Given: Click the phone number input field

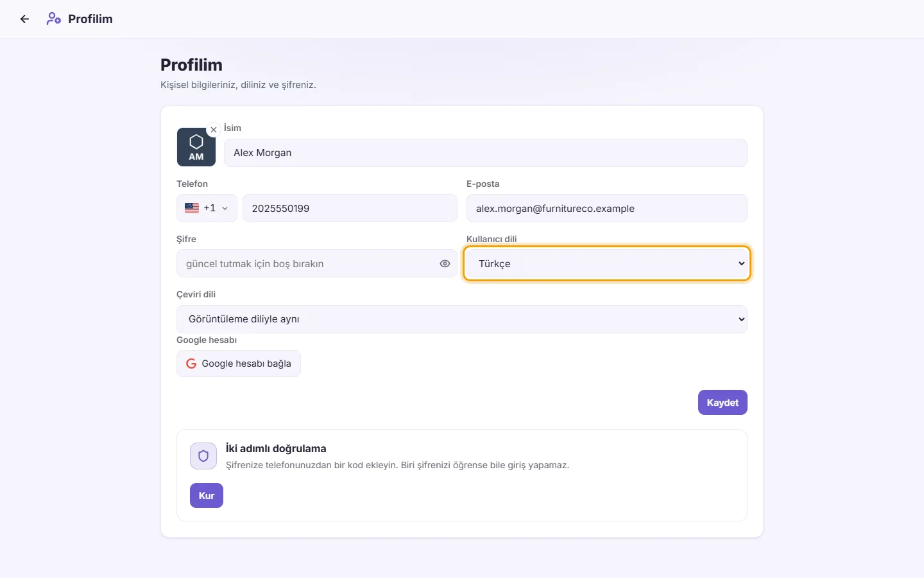Looking at the screenshot, I should click(350, 208).
